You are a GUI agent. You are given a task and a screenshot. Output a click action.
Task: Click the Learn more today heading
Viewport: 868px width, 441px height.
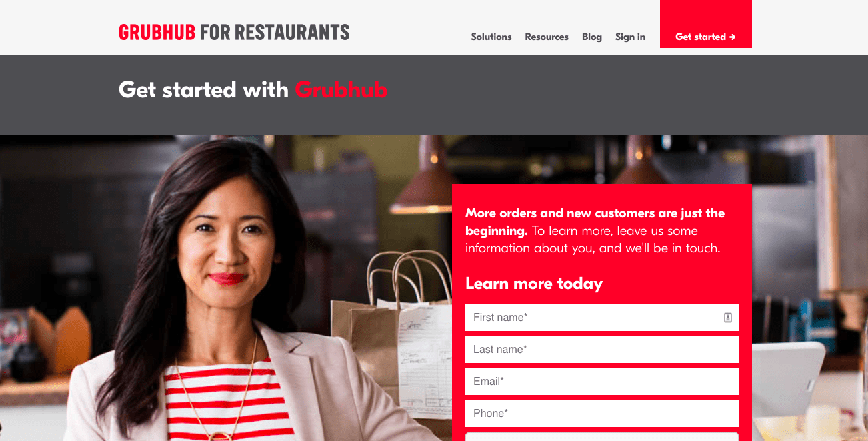[x=534, y=284]
